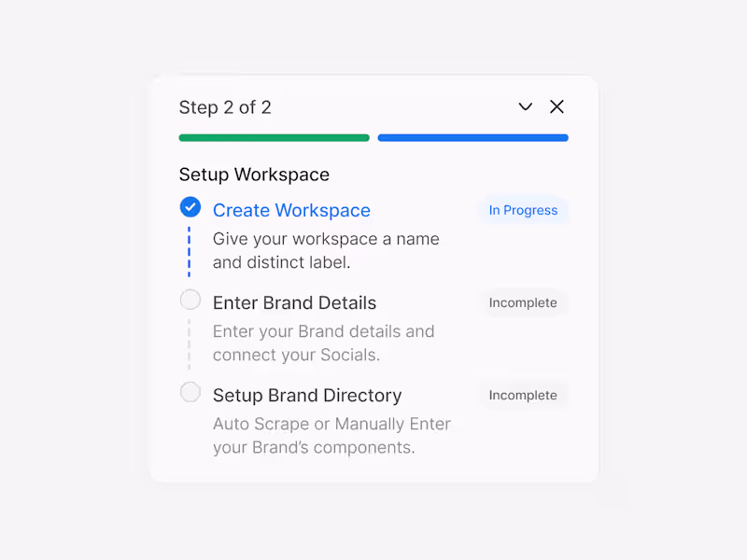
Task: Select the empty circle beside Enter Brand Details
Action: point(190,300)
